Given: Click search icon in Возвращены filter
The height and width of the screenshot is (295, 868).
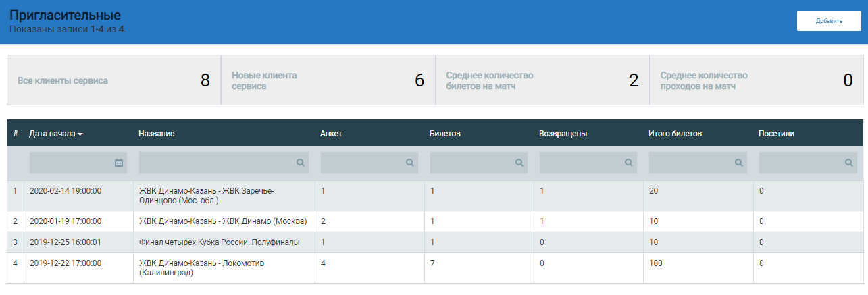Looking at the screenshot, I should (x=629, y=163).
